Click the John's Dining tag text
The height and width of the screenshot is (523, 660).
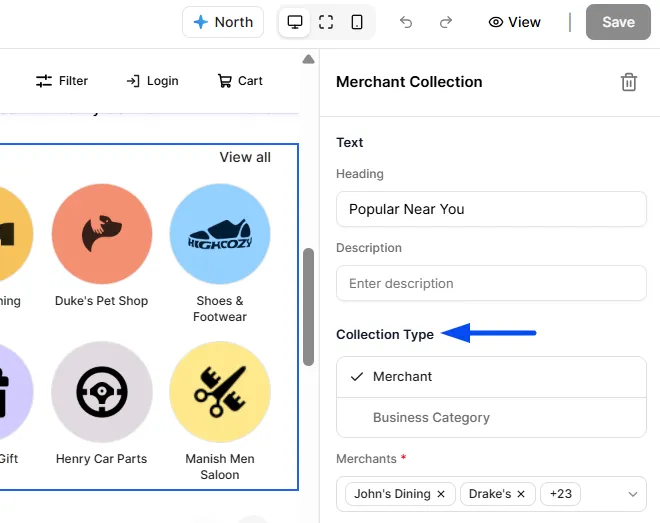coord(392,494)
